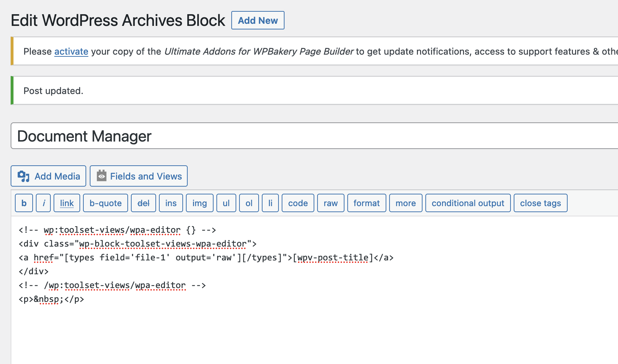Open the Add Media dialog
Screen dimensions: 618x364
48,176
